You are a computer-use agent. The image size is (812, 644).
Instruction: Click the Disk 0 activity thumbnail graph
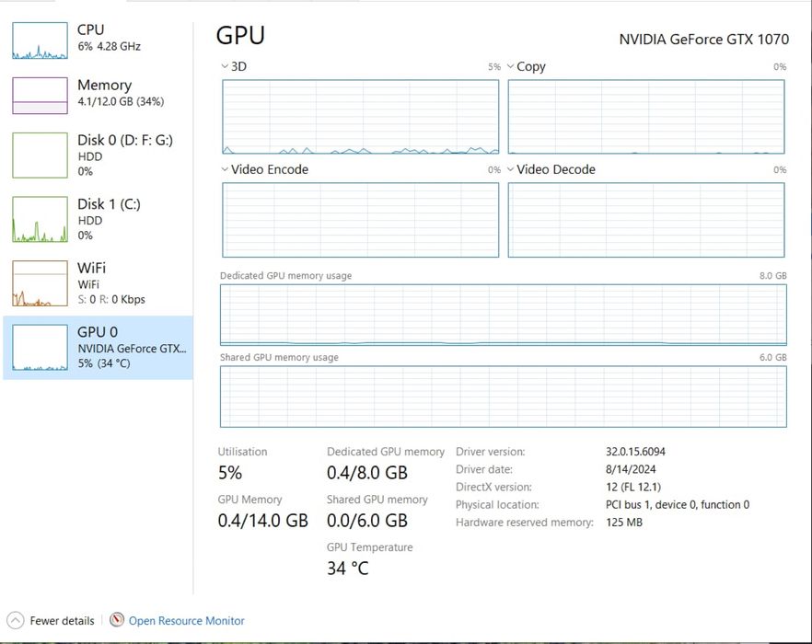[x=40, y=155]
